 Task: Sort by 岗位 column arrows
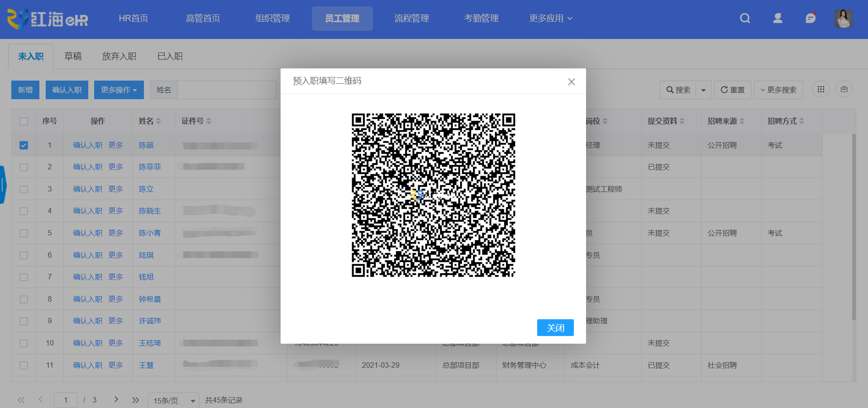tap(605, 121)
